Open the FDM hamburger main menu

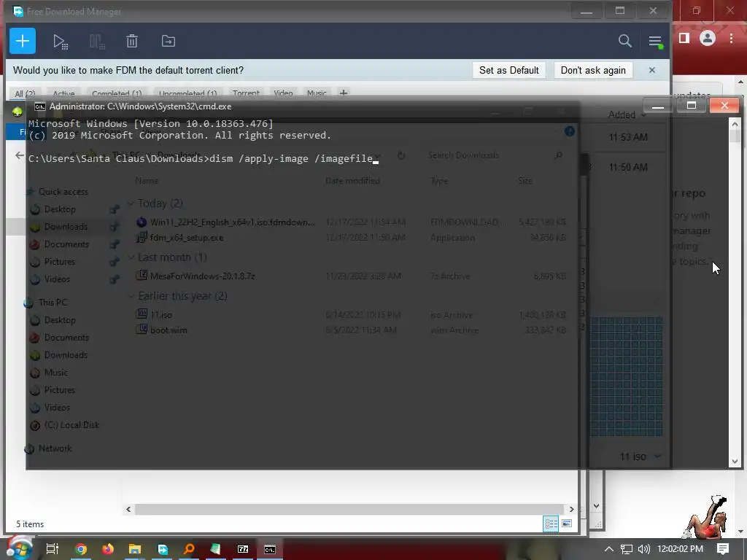point(656,42)
